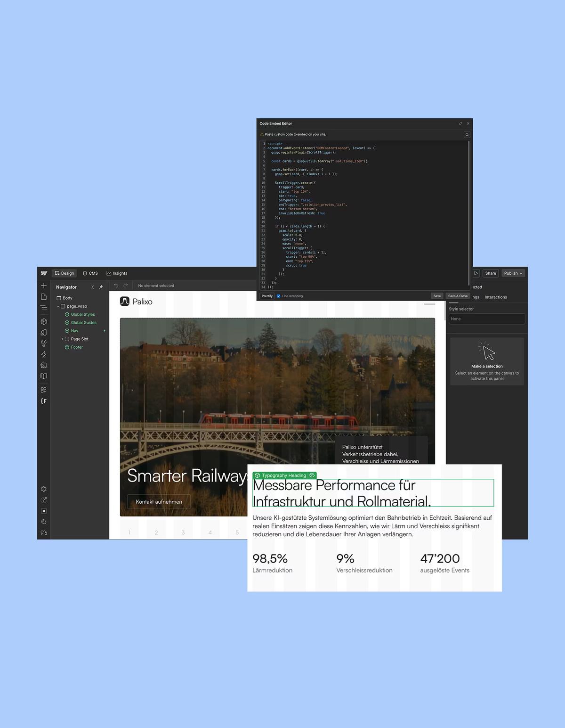Select the Messbare Performance heading

373,493
